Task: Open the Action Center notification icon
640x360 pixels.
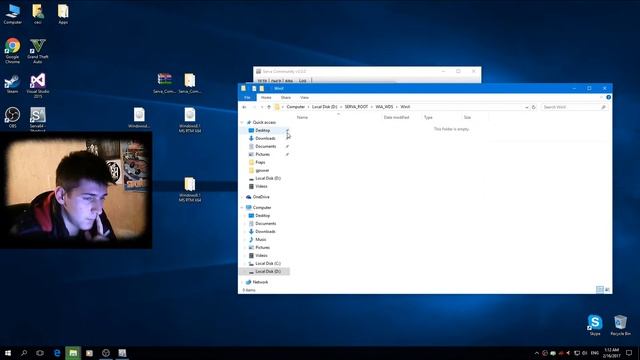Action: tap(629, 353)
